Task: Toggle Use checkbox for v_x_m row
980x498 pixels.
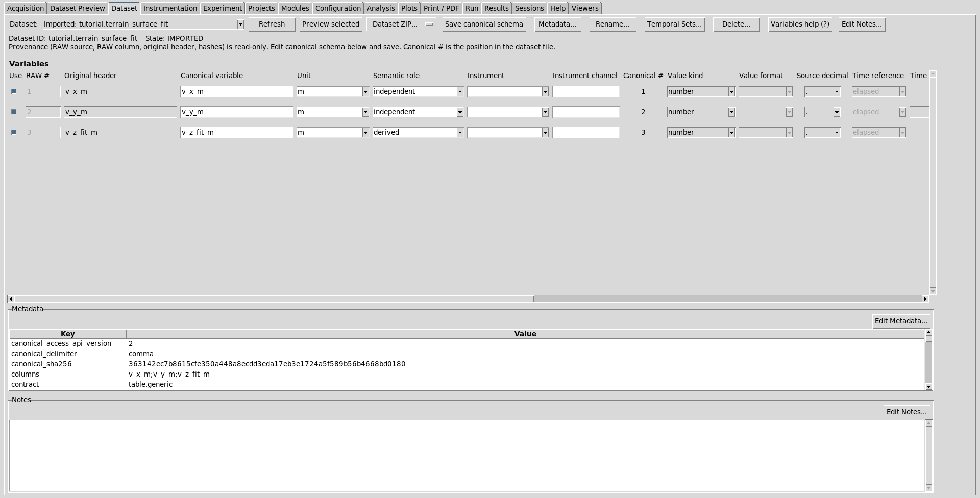Action: click(x=14, y=91)
